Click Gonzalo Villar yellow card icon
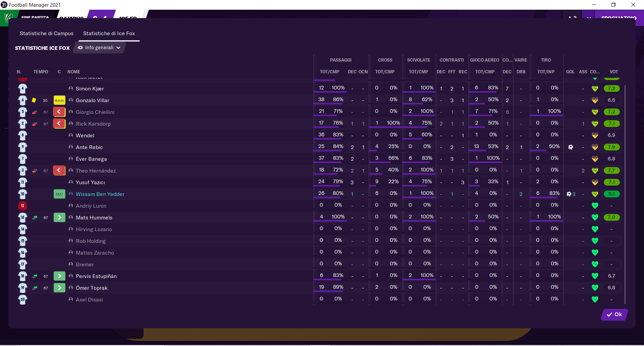 point(34,100)
